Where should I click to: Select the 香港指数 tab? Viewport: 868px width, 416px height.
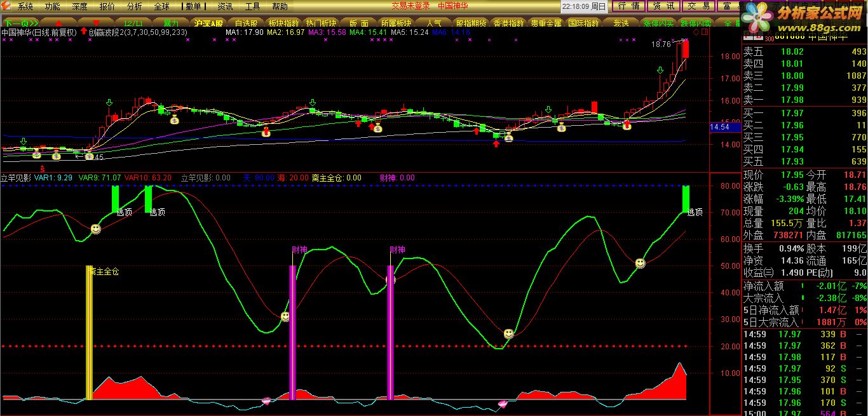[x=509, y=22]
